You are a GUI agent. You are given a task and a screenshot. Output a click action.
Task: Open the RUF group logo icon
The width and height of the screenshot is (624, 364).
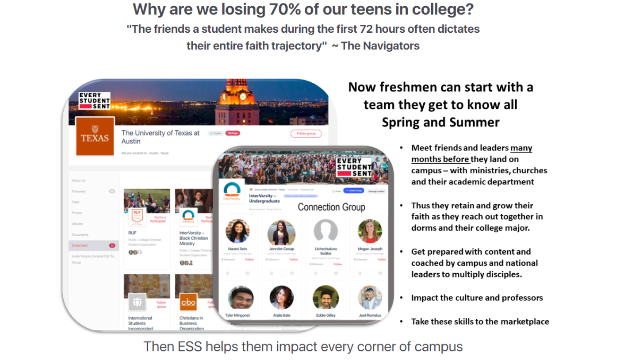(x=137, y=216)
